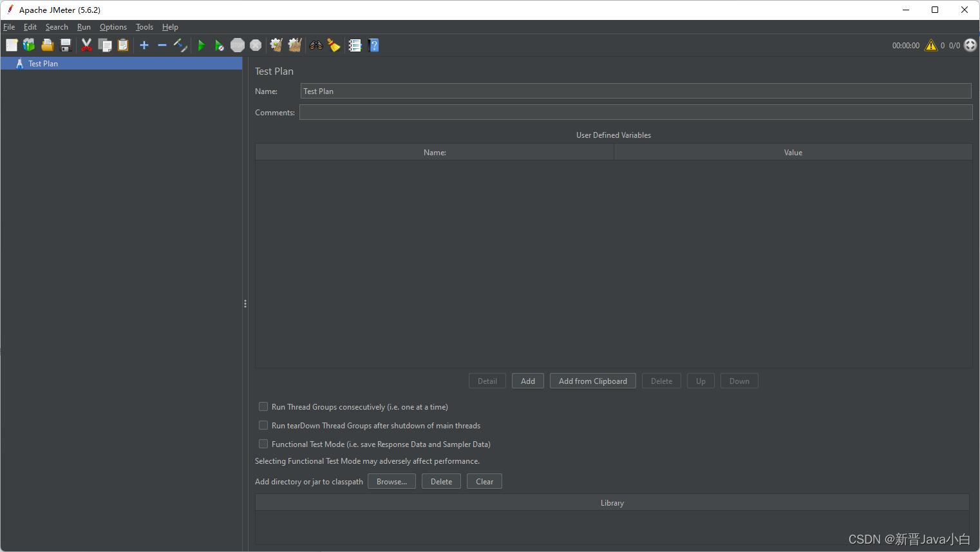Click Add from Clipboard button
980x552 pixels.
[x=593, y=381]
